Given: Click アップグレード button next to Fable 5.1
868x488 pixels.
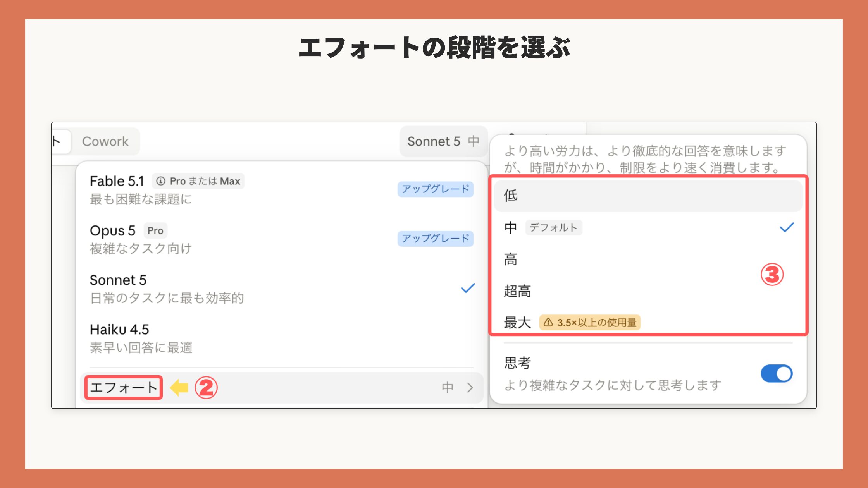Looking at the screenshot, I should pyautogui.click(x=436, y=189).
